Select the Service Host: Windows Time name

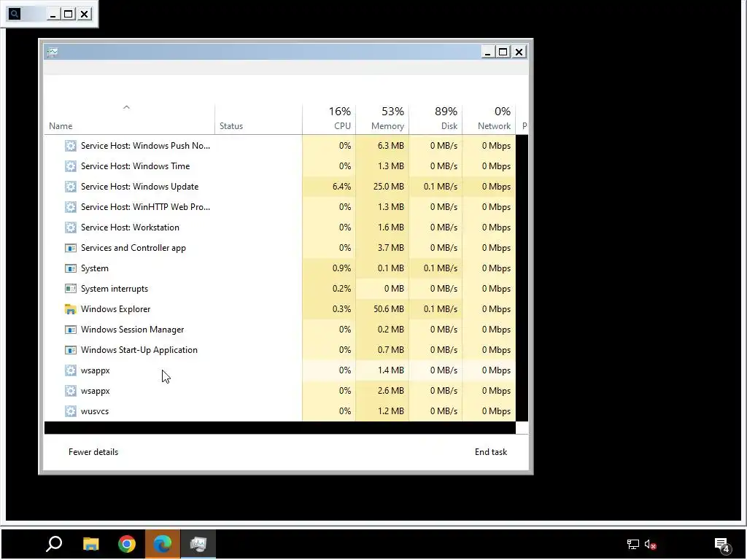135,166
